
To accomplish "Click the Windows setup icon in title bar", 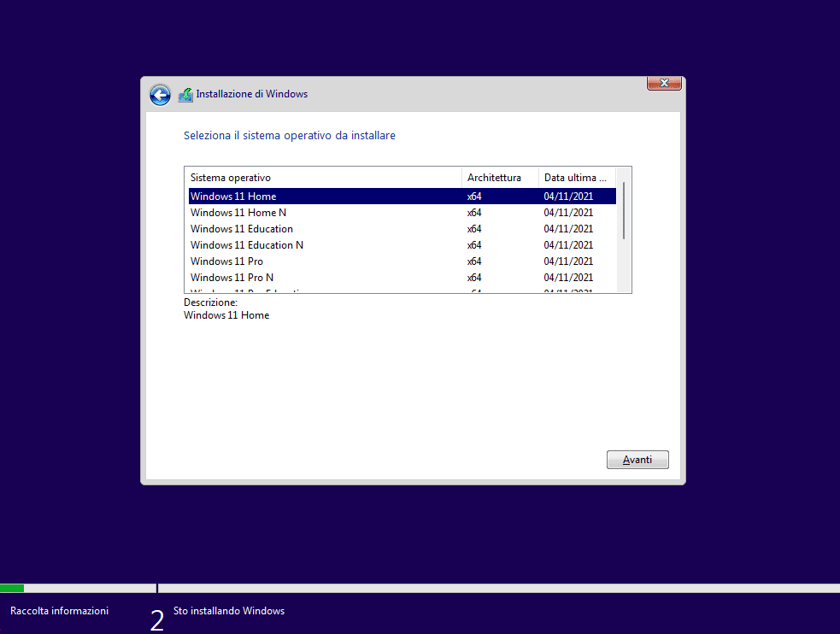I will (185, 95).
